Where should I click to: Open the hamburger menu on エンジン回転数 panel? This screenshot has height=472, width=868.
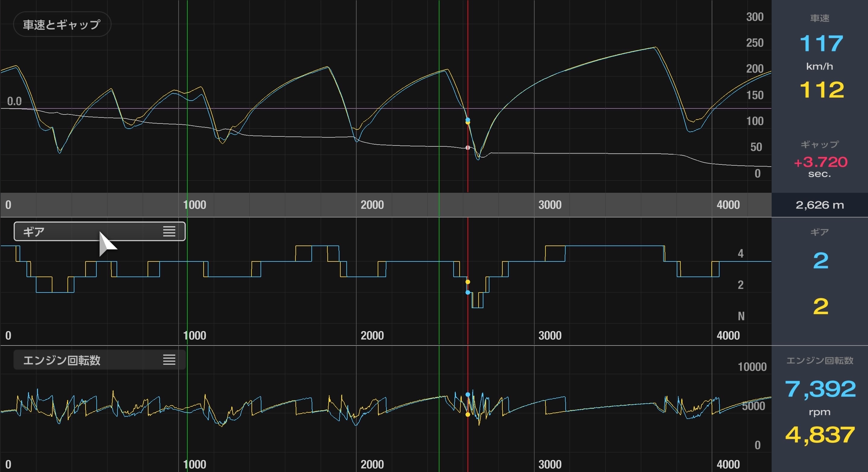(x=169, y=360)
